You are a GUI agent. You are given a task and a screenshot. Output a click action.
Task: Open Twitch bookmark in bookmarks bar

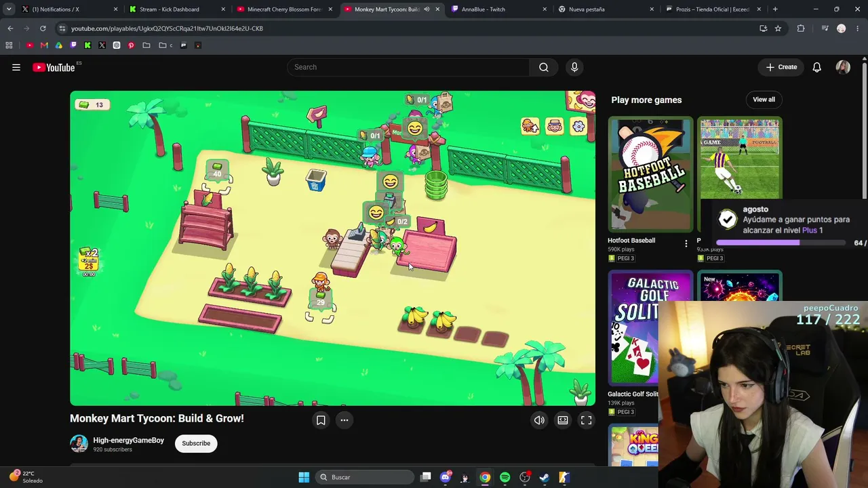(x=73, y=45)
